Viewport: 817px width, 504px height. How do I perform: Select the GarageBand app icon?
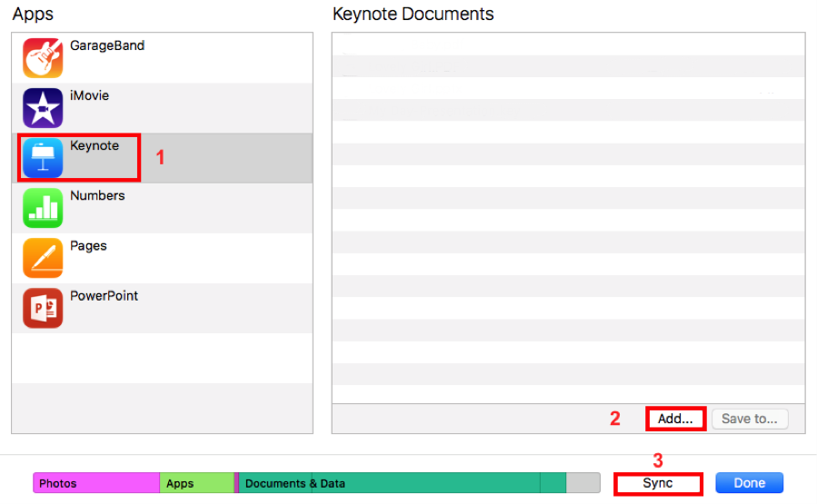coord(43,58)
